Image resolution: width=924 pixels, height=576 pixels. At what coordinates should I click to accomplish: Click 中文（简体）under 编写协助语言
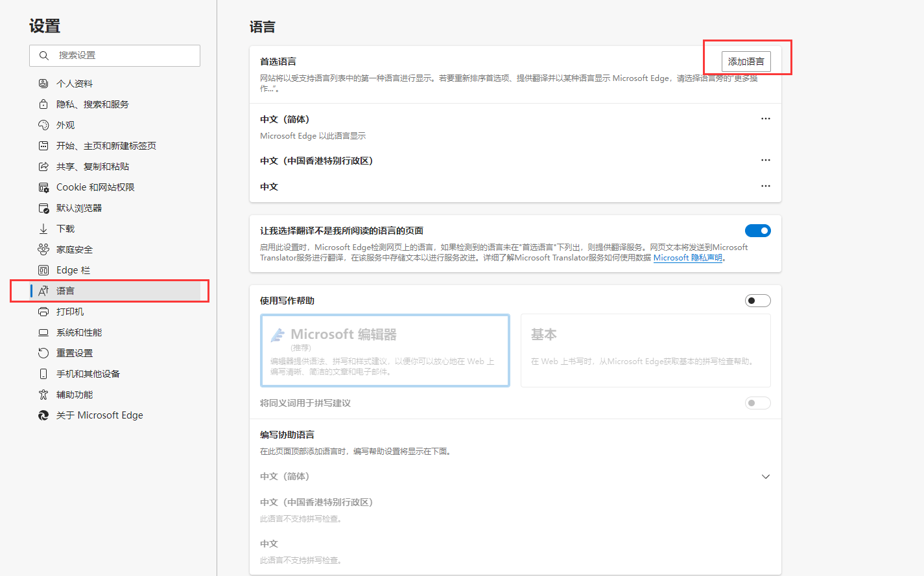click(x=285, y=476)
